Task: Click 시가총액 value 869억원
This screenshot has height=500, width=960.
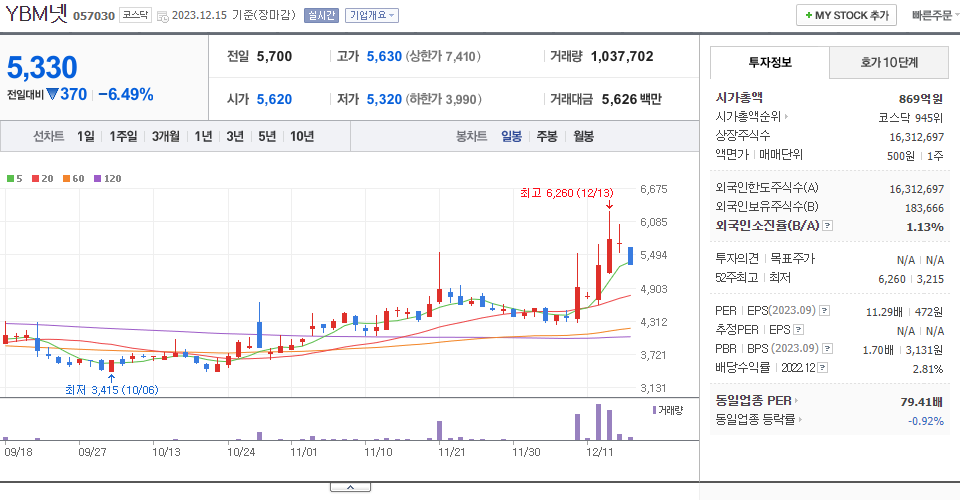Action: coord(921,99)
